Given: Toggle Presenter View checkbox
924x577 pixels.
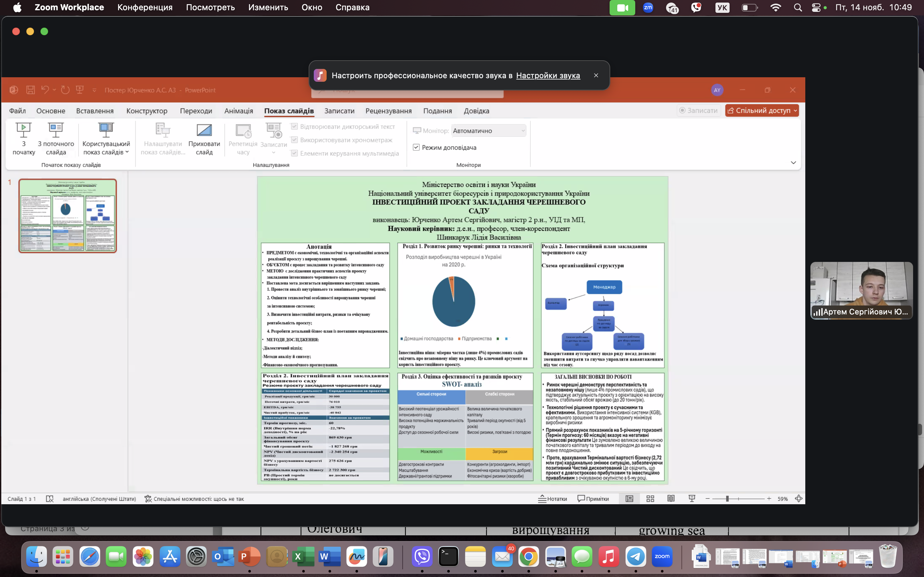Looking at the screenshot, I should 416,147.
